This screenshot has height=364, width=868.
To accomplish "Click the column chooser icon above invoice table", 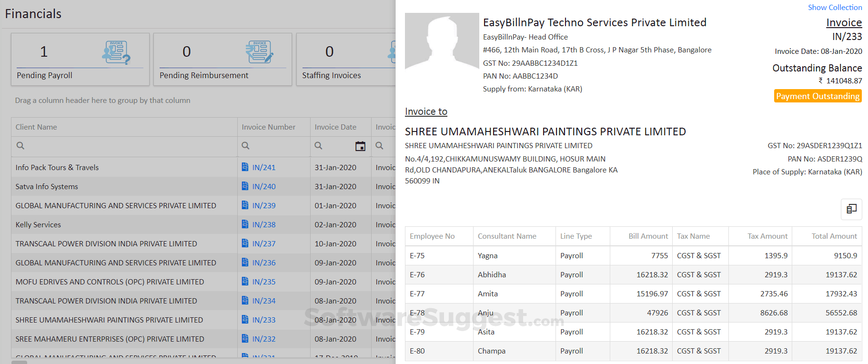I will tap(851, 209).
